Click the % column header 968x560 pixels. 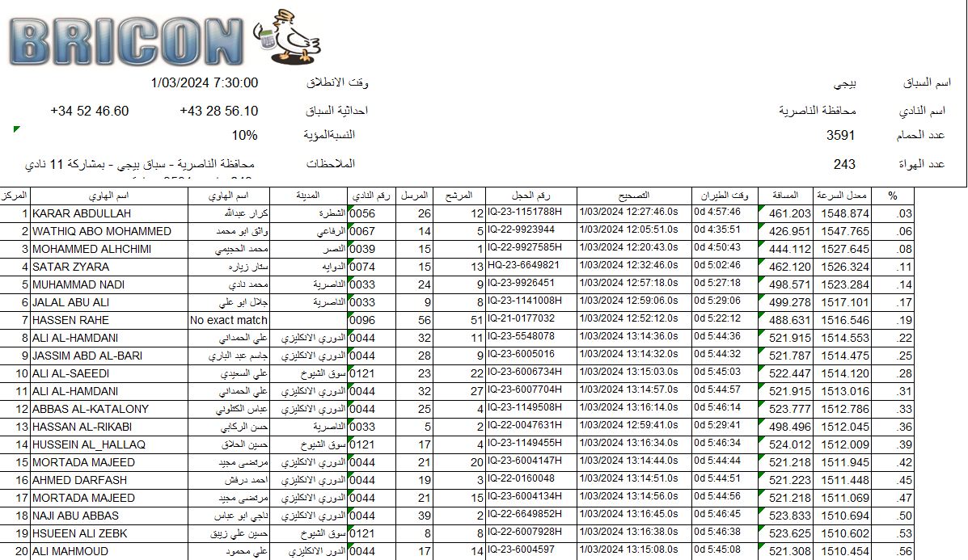[x=893, y=196]
